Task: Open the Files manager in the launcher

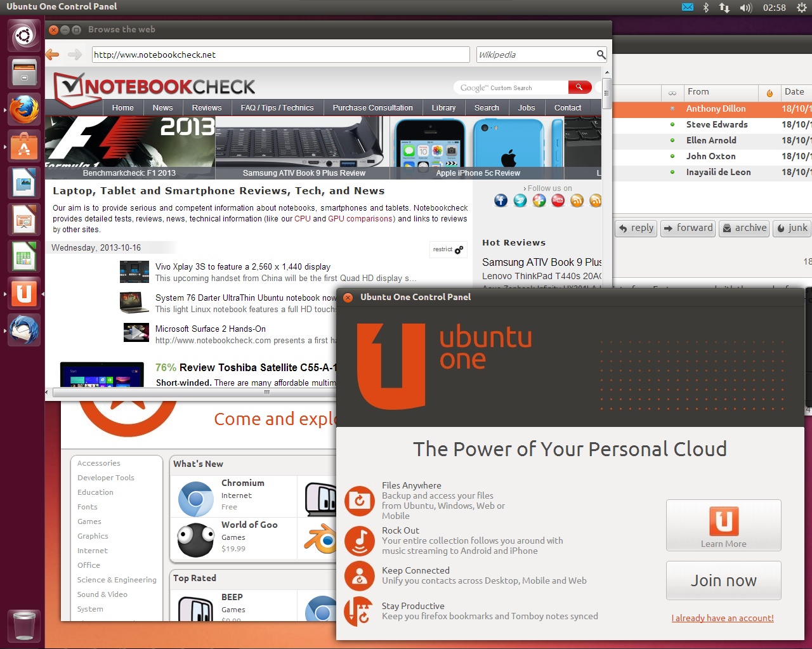Action: (x=24, y=72)
